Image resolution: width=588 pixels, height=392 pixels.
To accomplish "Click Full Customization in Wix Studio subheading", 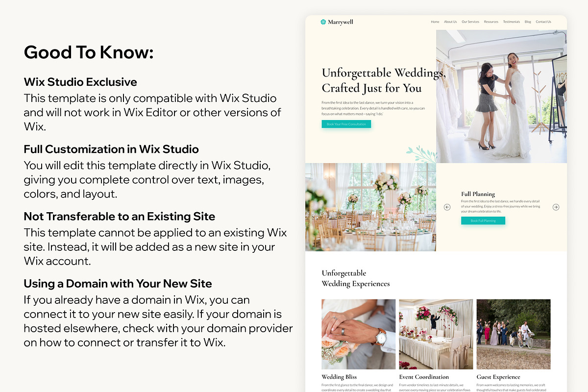I will (111, 149).
